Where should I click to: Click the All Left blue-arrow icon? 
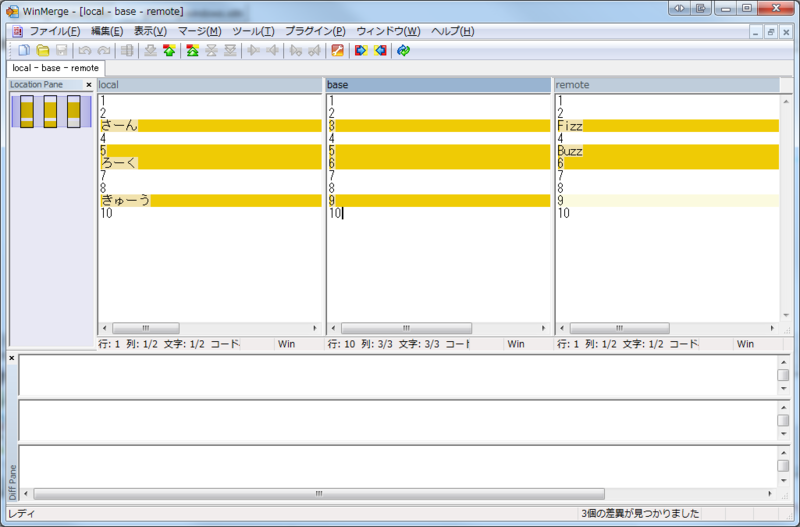[380, 50]
